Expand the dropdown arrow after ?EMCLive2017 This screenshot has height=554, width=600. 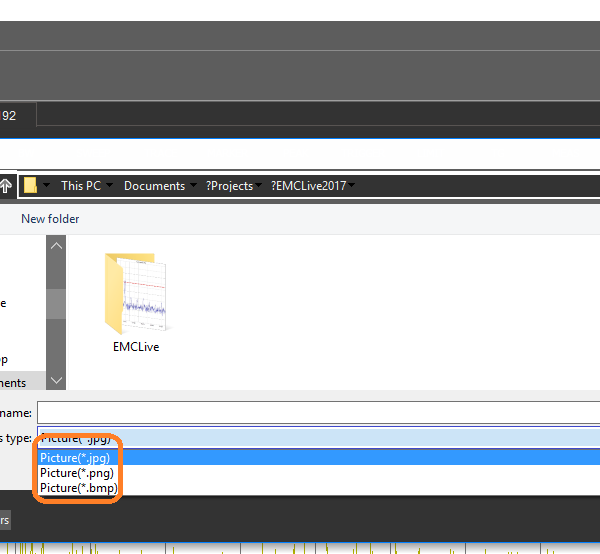[x=352, y=186]
